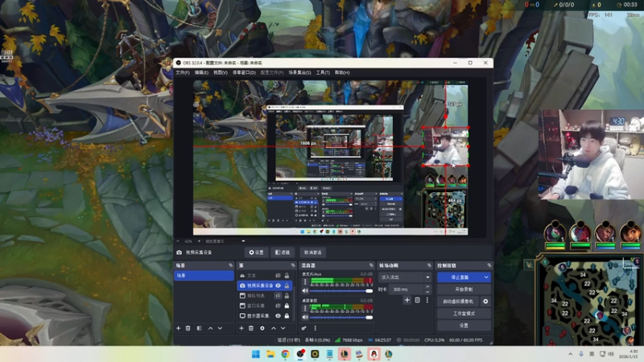This screenshot has width=644, height=362.
Task: Pop out the scene transitions dock
Action: tap(429, 265)
